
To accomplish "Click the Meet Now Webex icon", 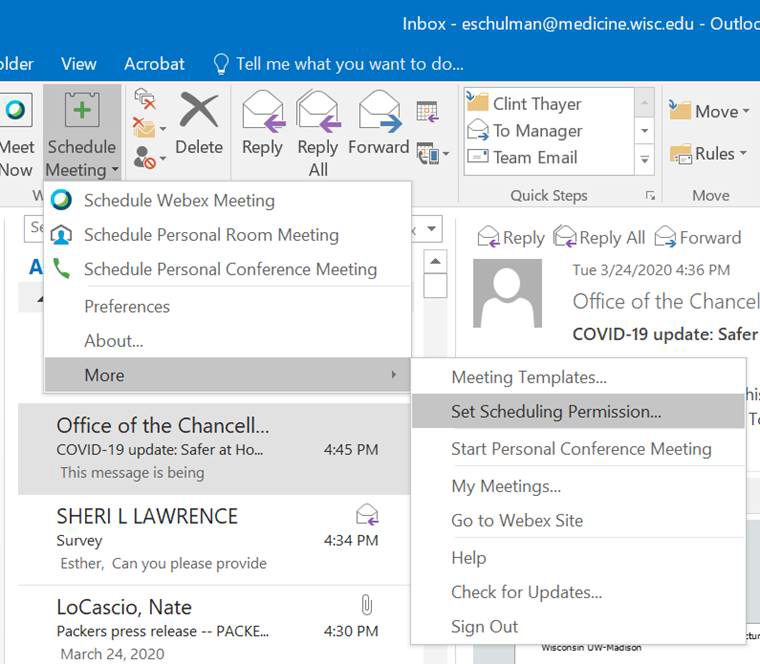I will click(x=16, y=112).
